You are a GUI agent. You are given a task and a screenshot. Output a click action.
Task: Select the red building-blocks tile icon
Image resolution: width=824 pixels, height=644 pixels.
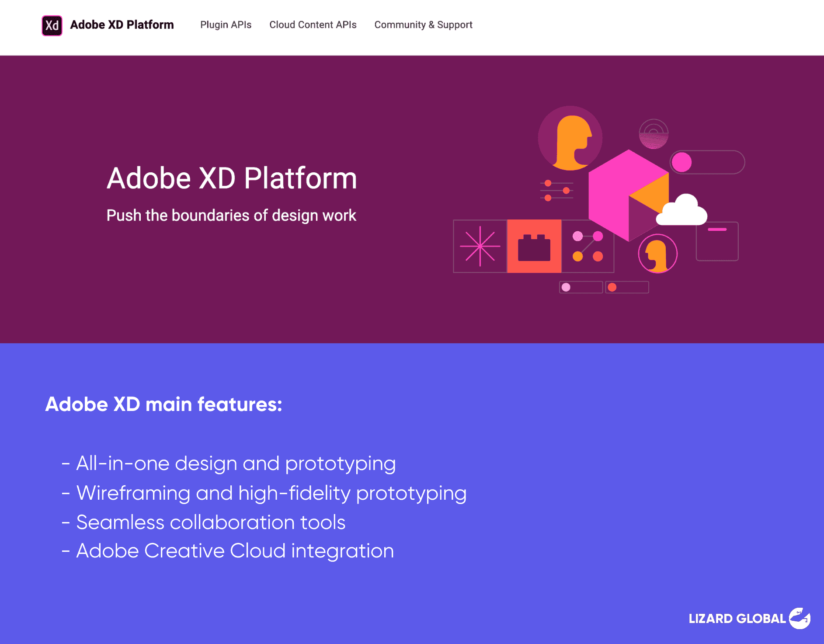[x=534, y=246]
